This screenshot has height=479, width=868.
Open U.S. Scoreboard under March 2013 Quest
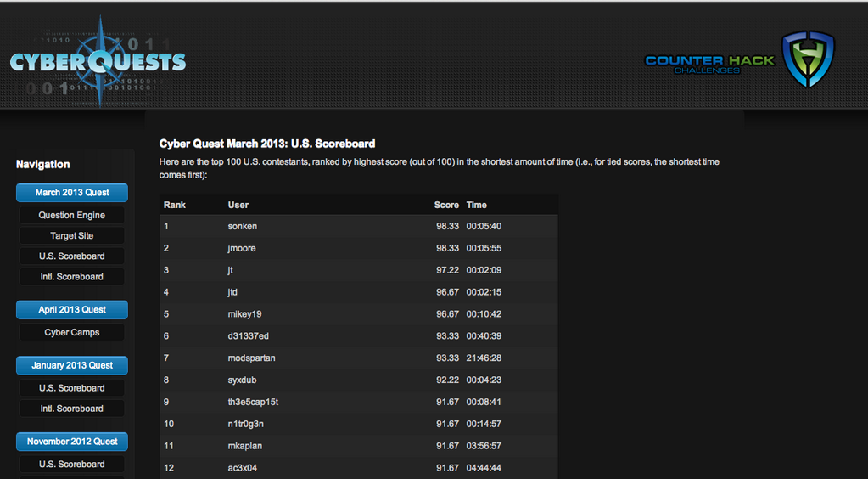tap(72, 256)
